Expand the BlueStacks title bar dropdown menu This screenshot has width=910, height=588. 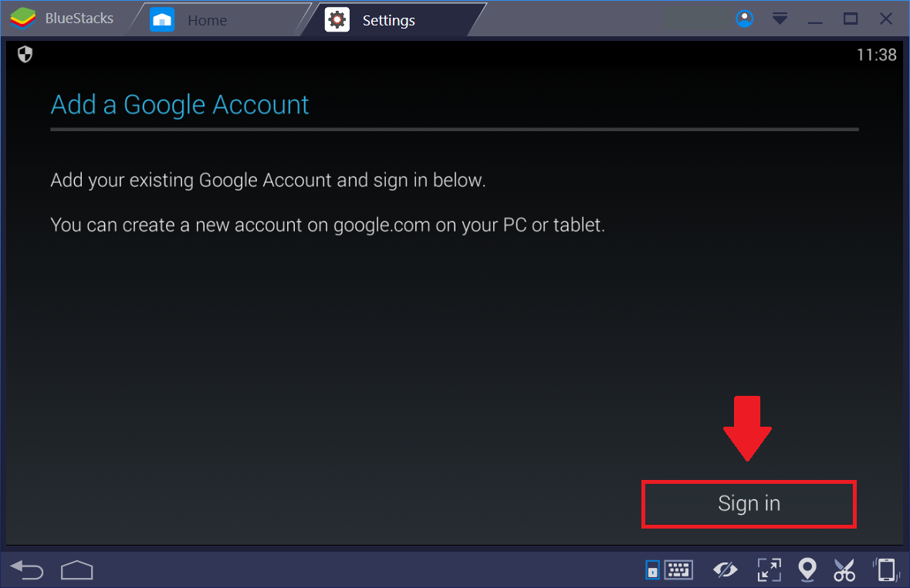coord(780,19)
